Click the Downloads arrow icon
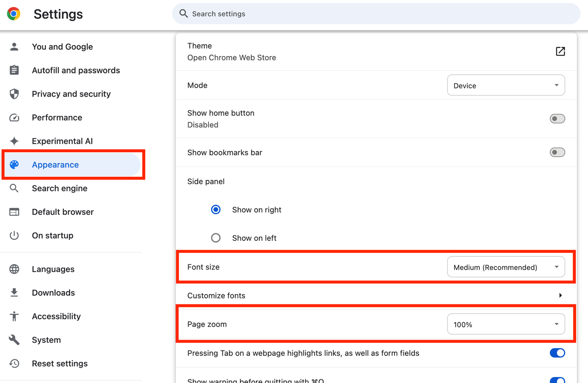Viewport: 588px width, 383px height. tap(14, 293)
